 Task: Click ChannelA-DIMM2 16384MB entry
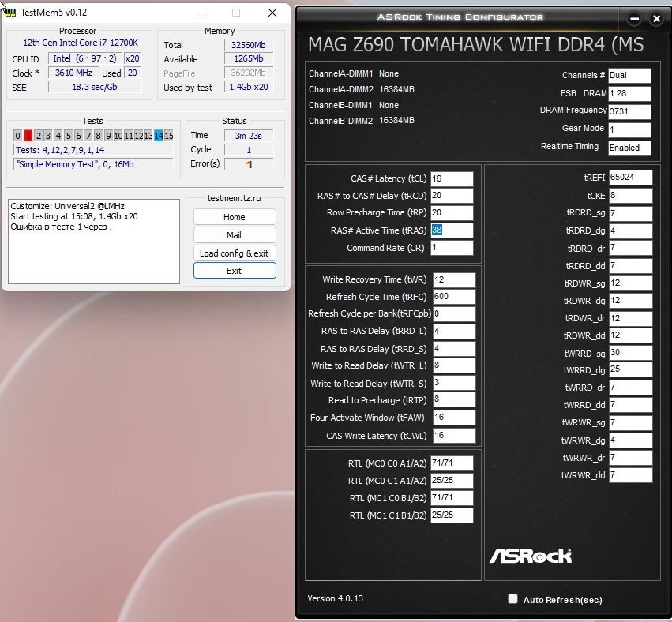[x=362, y=89]
